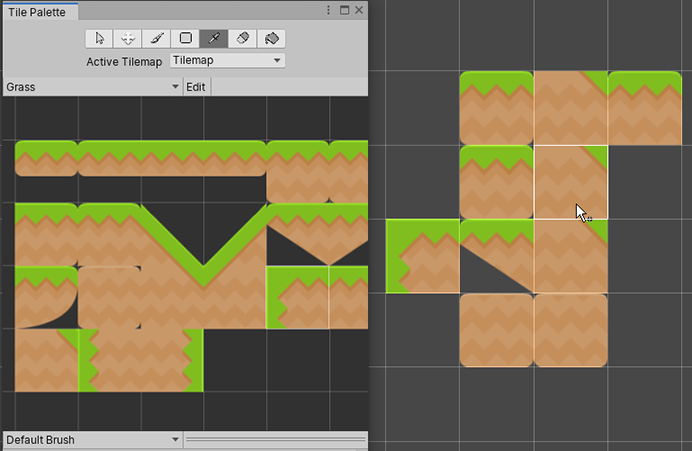Click the V-shaped grass valley tile in palette
The image size is (692, 451).
(203, 245)
